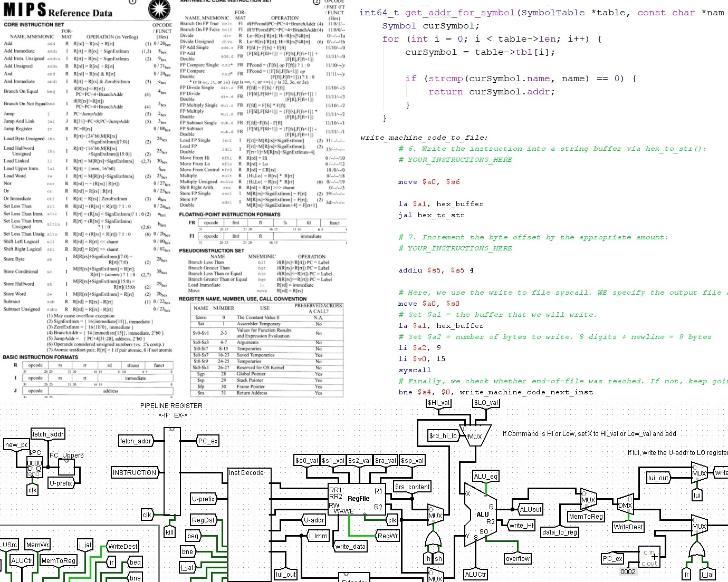This screenshot has height=582, width=728.
Task: Click the Extender component below the register file
Action: 354,580
